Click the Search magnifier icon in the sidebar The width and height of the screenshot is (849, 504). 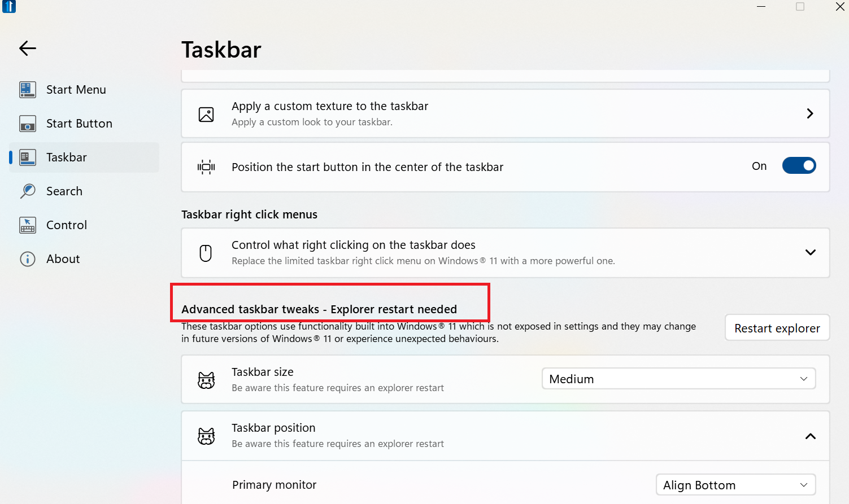pyautogui.click(x=27, y=191)
